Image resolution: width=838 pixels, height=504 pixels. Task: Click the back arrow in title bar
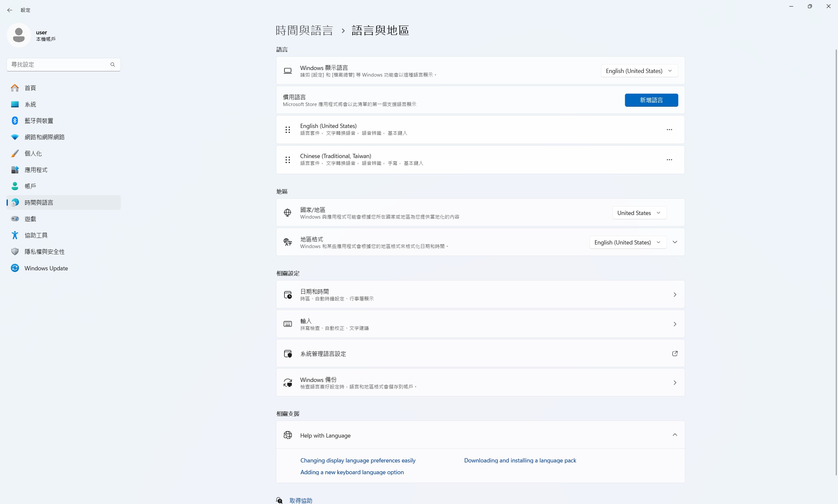pyautogui.click(x=9, y=10)
